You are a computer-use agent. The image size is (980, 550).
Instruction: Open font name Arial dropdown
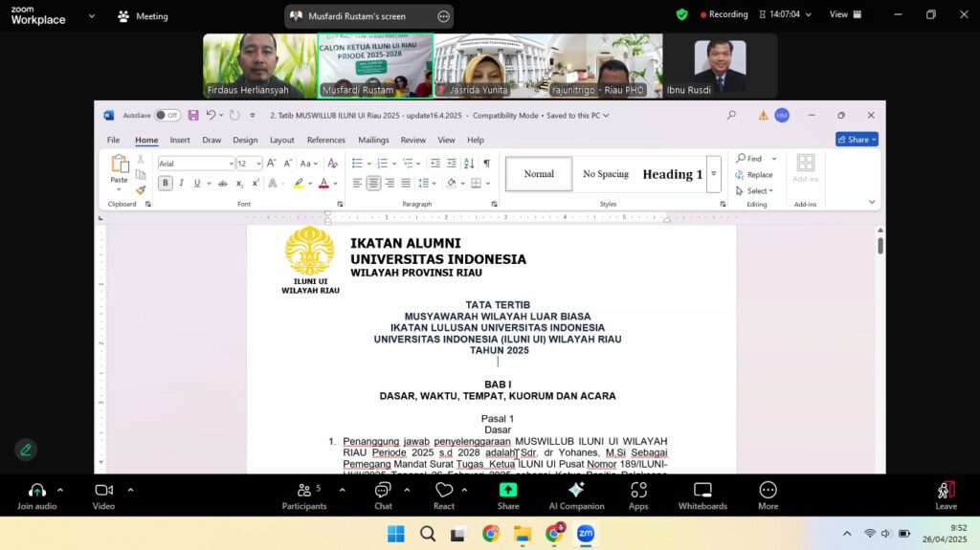(232, 164)
